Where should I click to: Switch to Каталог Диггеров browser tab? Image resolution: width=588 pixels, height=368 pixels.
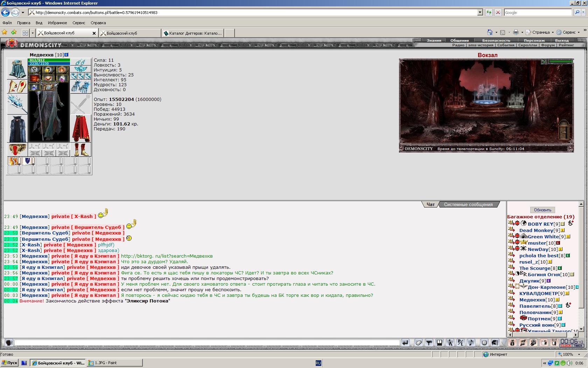pyautogui.click(x=193, y=33)
